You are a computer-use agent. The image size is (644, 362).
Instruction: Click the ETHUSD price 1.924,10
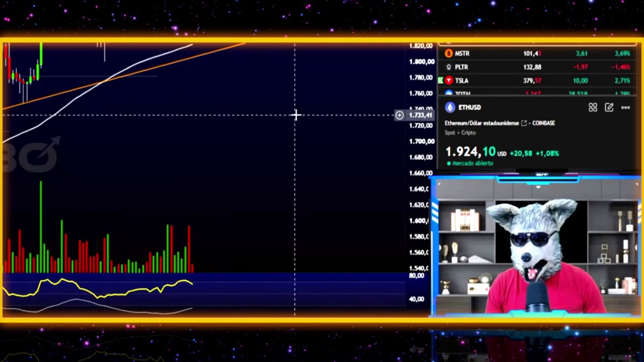(470, 152)
